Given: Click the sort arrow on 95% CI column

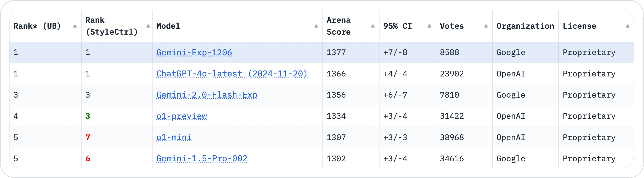Looking at the screenshot, I should (x=429, y=26).
